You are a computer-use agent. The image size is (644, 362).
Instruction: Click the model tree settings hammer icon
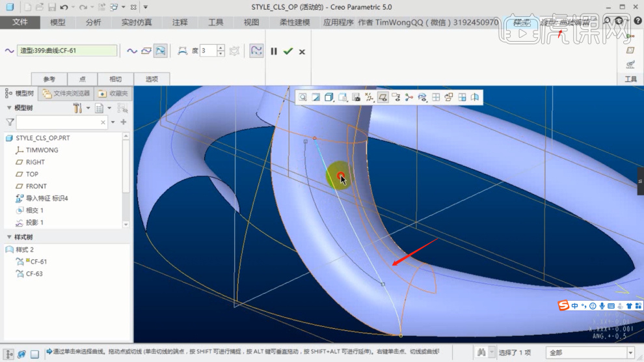point(77,107)
